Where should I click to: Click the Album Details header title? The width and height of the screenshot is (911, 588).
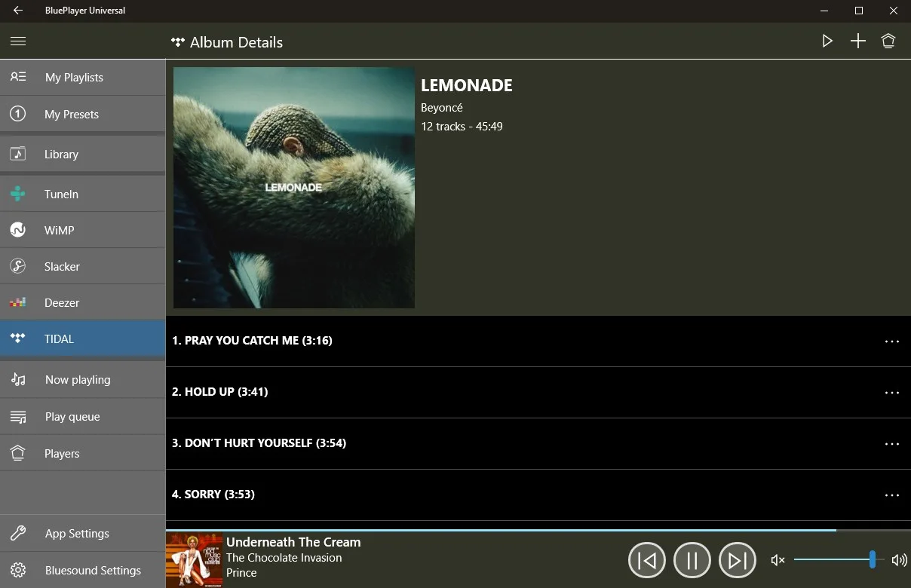point(236,42)
